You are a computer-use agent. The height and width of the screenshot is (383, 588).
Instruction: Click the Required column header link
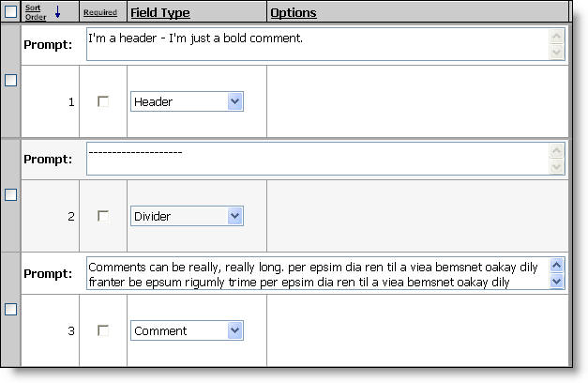(x=100, y=13)
